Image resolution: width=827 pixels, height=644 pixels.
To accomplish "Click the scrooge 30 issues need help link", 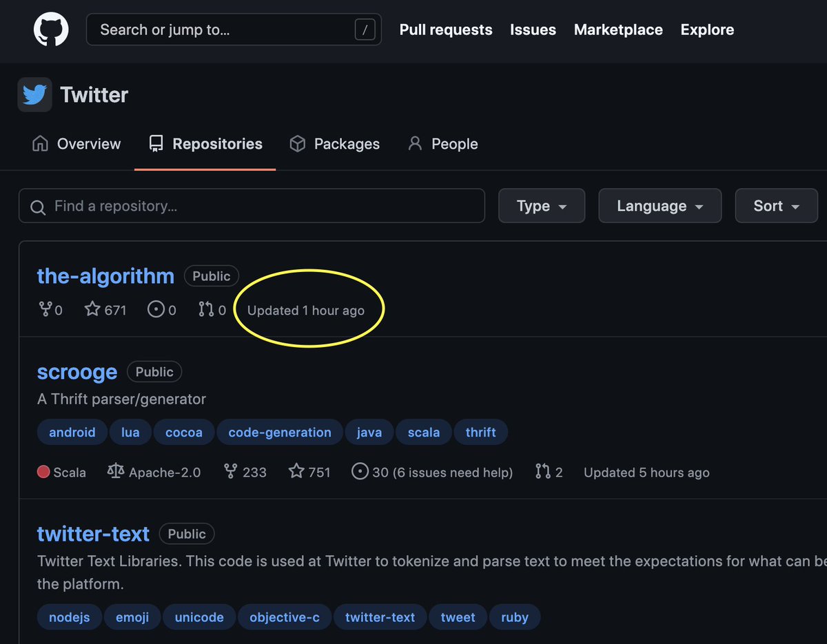I will (432, 472).
